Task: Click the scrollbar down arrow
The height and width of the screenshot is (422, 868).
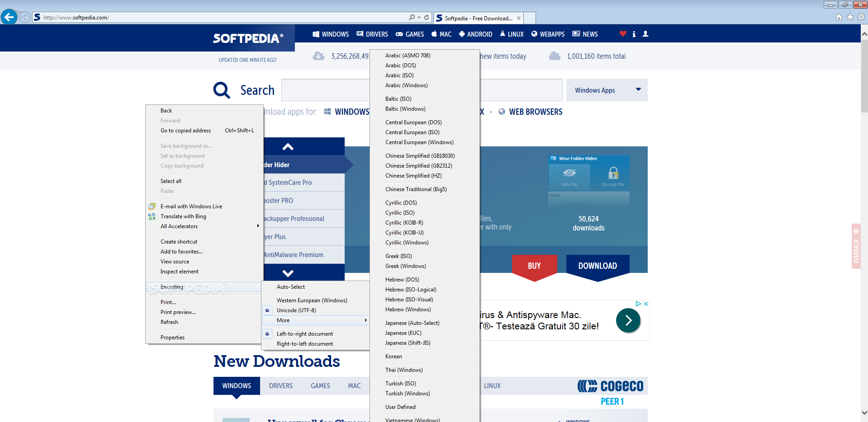Action: tap(864, 413)
